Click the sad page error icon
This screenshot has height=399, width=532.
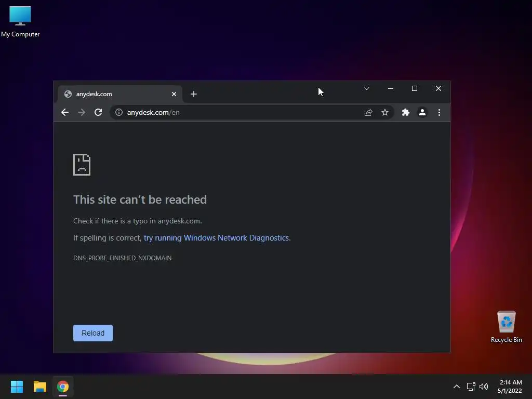coord(82,165)
